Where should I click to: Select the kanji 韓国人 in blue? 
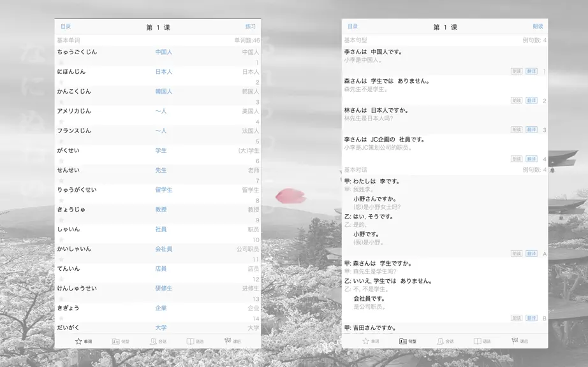point(164,91)
